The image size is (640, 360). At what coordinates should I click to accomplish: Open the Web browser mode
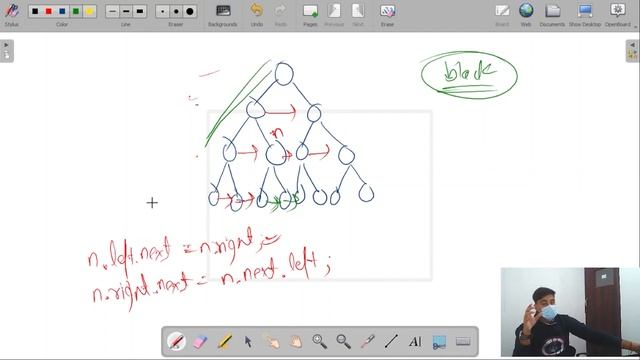pos(526,15)
